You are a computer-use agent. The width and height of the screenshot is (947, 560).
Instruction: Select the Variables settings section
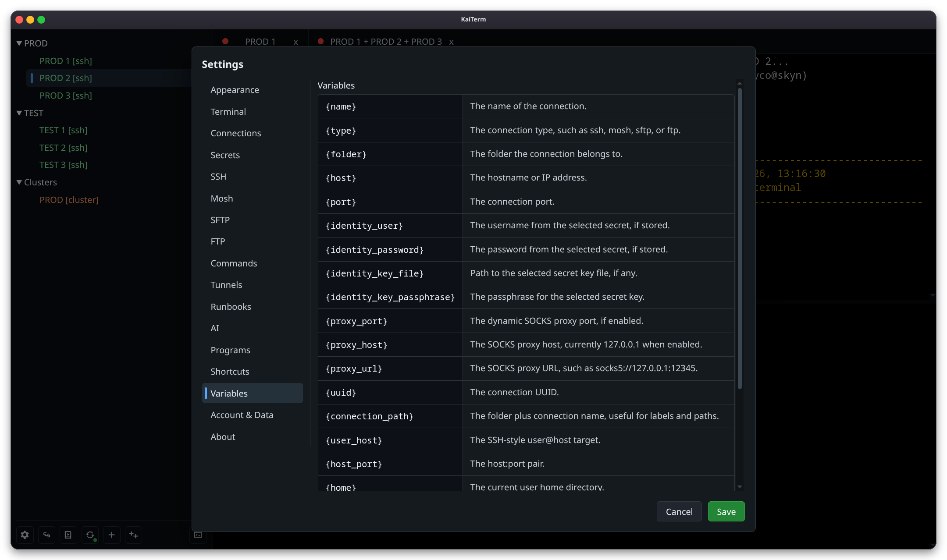click(x=253, y=393)
